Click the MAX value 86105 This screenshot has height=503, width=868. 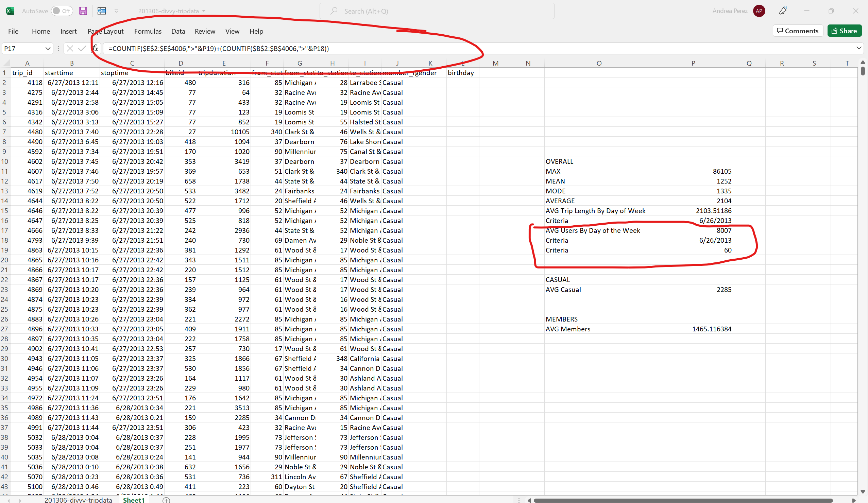tap(693, 171)
